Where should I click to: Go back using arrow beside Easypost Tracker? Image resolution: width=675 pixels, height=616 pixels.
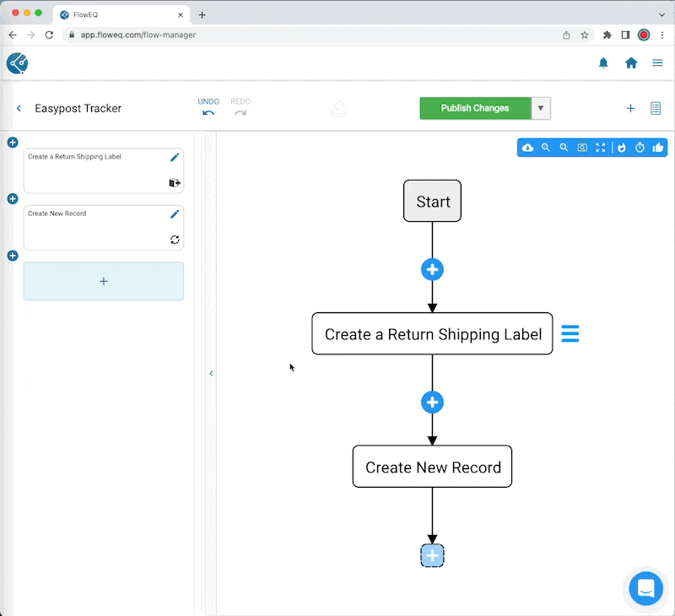click(x=19, y=109)
